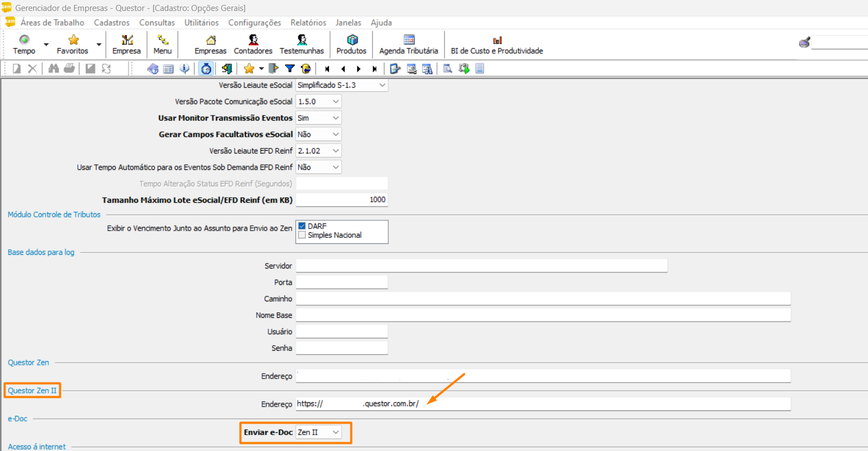Screen dimensions: 868x451
Task: Go to last record arrow
Action: (375, 68)
